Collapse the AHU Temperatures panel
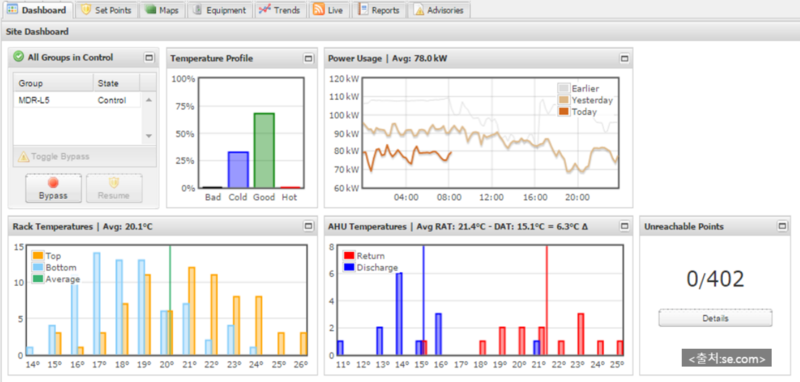This screenshot has height=382, width=800. 624,226
